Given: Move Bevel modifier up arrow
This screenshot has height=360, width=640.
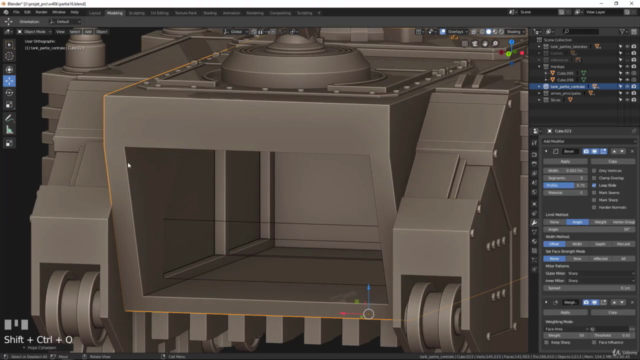Looking at the screenshot, I should pyautogui.click(x=614, y=151).
